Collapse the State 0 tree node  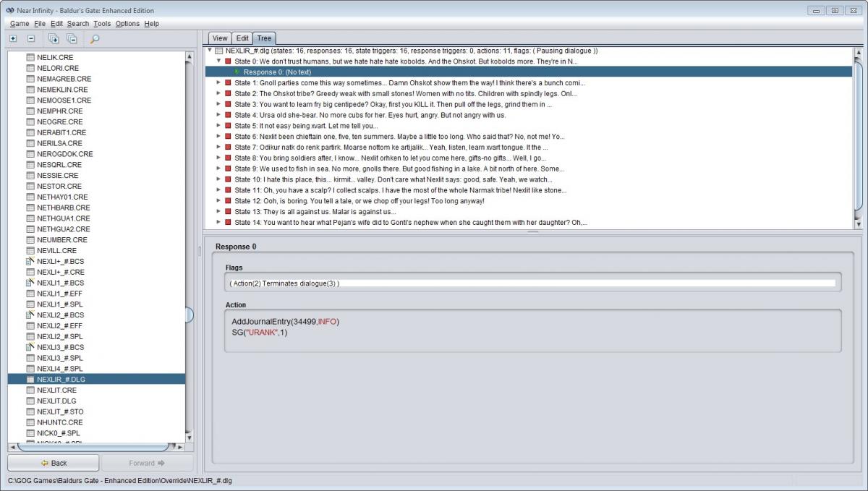(x=218, y=61)
